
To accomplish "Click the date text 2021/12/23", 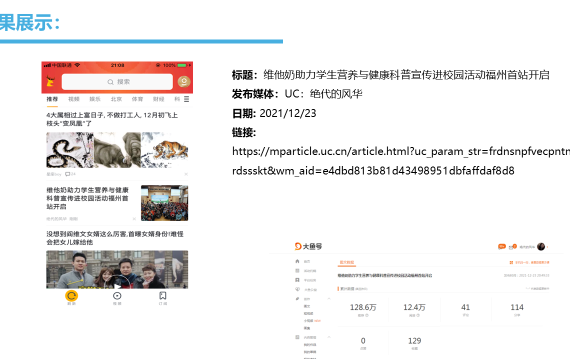I will (x=288, y=113).
